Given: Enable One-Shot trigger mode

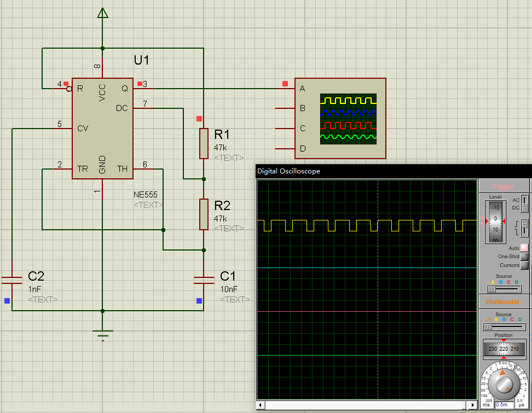Looking at the screenshot, I should (524, 257).
